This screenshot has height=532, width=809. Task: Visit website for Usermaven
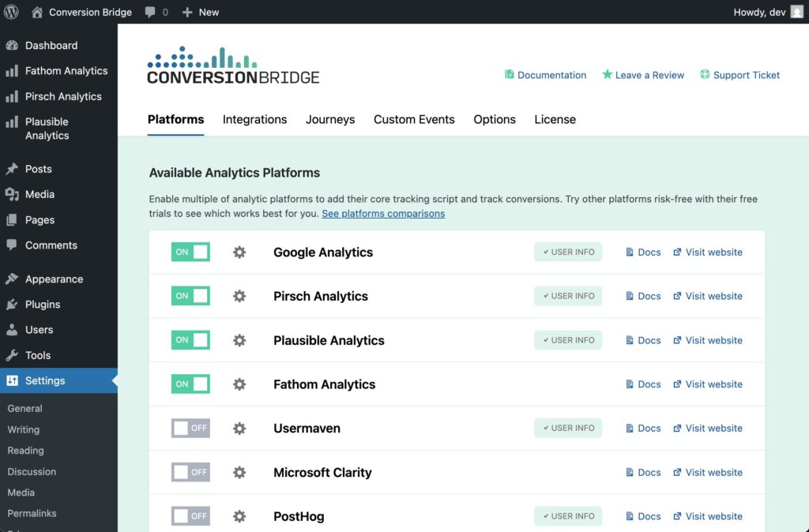tap(708, 429)
